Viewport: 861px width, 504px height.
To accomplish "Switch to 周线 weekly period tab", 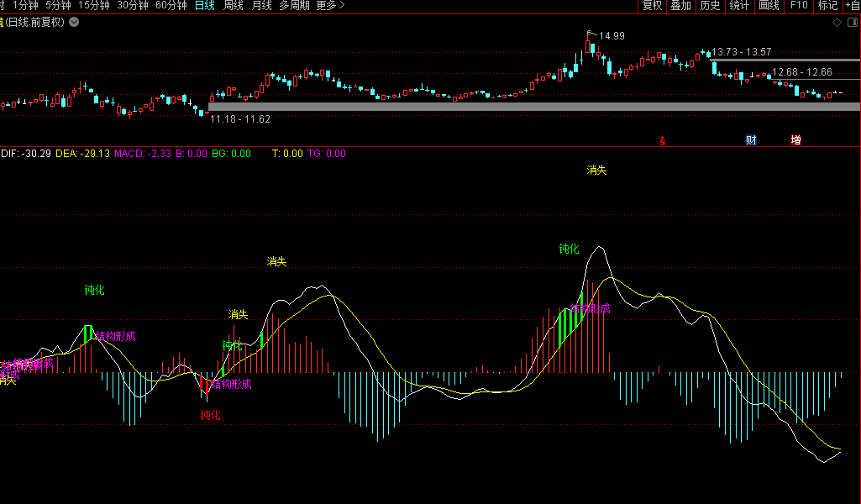I will pyautogui.click(x=234, y=6).
